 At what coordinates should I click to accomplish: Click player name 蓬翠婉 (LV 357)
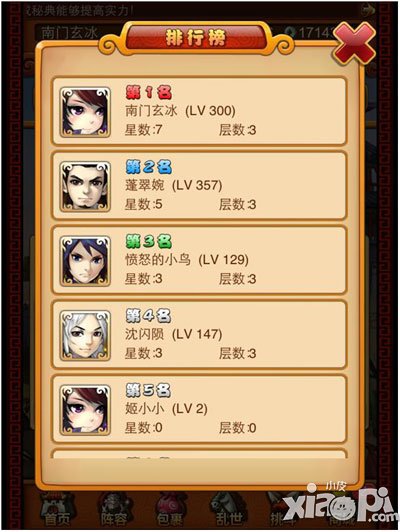[x=174, y=185]
